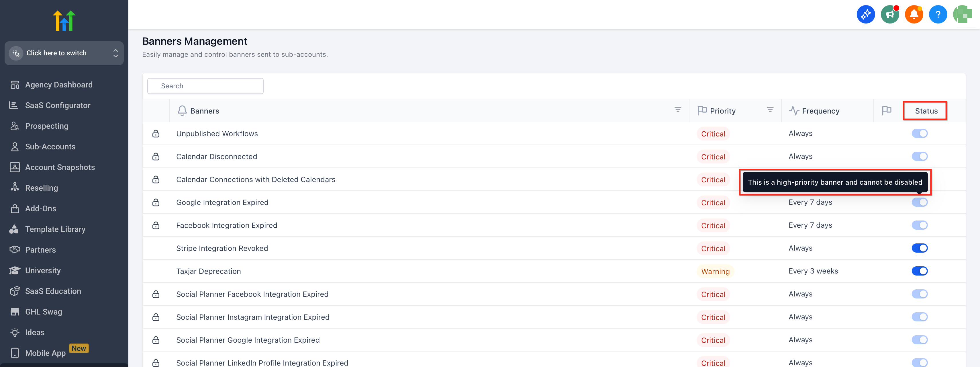Open the orange notifications bell
Image resolution: width=980 pixels, height=367 pixels.
pyautogui.click(x=914, y=14)
